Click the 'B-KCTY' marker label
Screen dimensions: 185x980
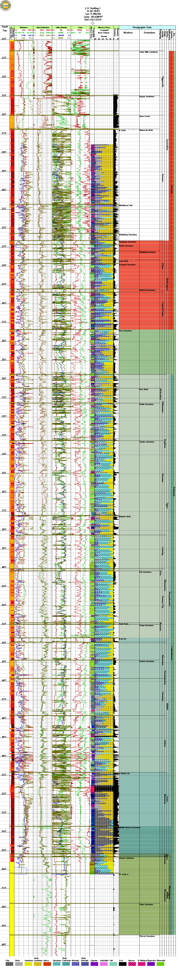(x=123, y=639)
